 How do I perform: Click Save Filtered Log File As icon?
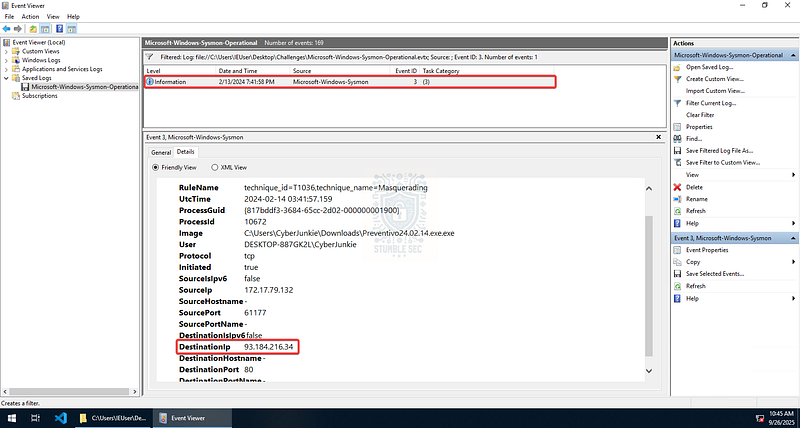pos(677,150)
